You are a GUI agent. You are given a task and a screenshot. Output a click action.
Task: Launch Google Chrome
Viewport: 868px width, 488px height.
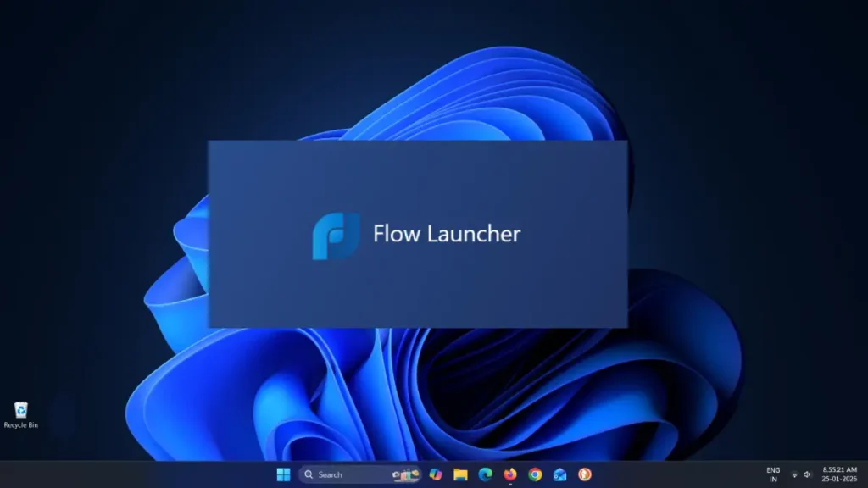534,474
